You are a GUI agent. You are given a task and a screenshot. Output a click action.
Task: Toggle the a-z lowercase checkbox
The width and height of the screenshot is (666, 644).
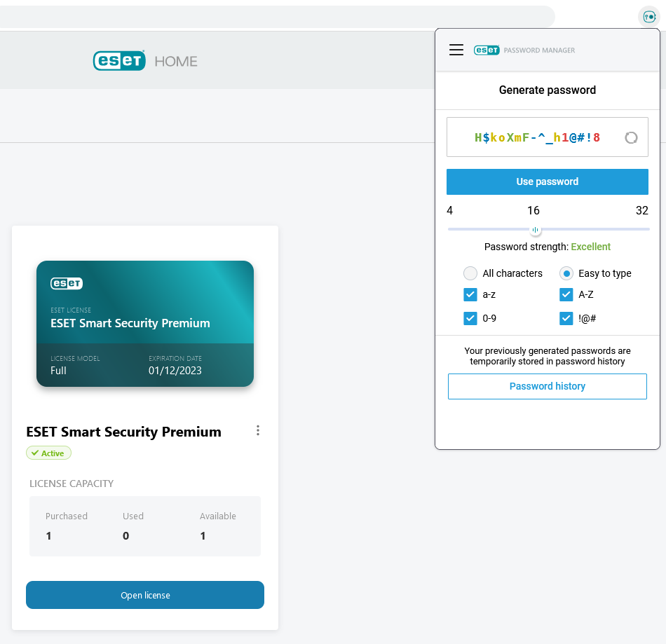(470, 294)
